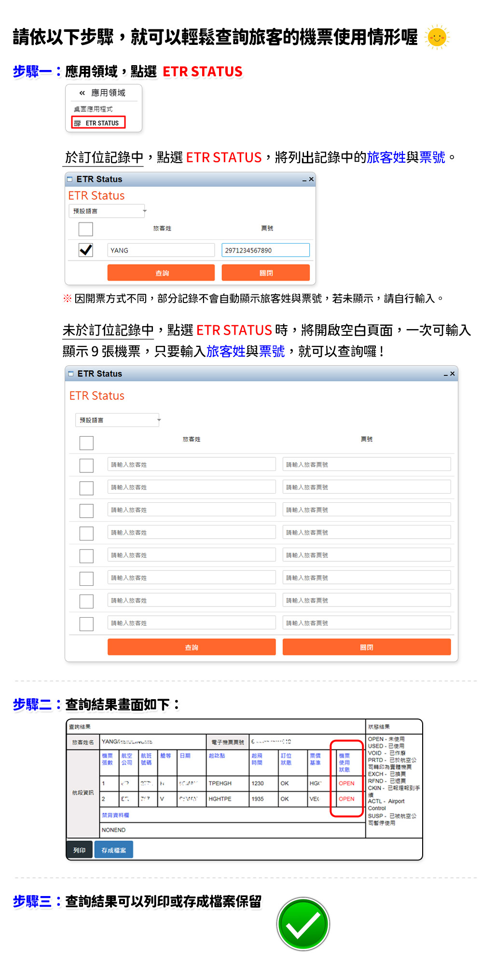Screen dimensions: 495x980
Task: Tick the select-all checkbox in the YANG window
Action: [x=85, y=229]
